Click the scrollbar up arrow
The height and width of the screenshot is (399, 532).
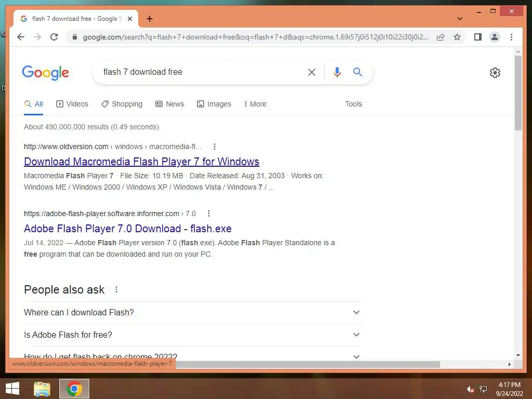[x=518, y=52]
